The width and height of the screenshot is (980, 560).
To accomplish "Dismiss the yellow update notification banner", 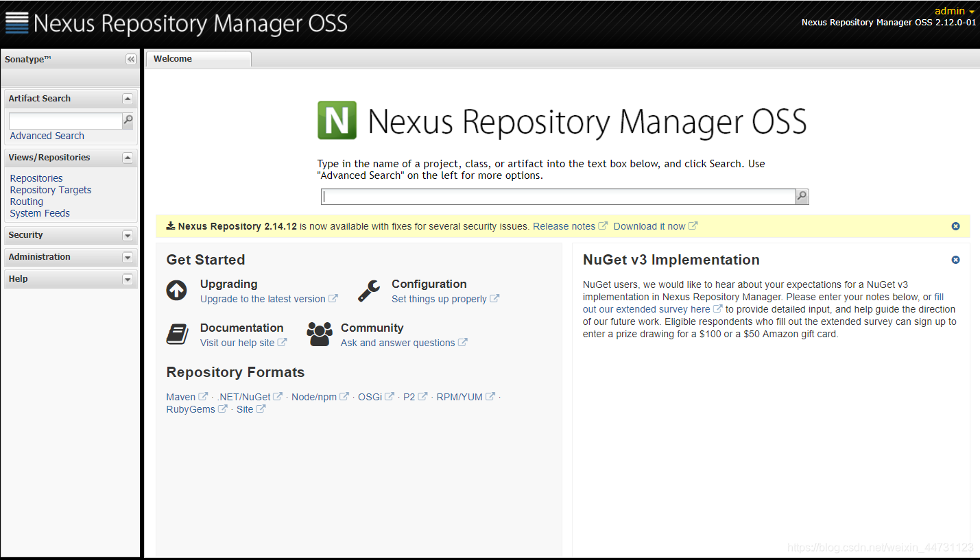I will 956,226.
